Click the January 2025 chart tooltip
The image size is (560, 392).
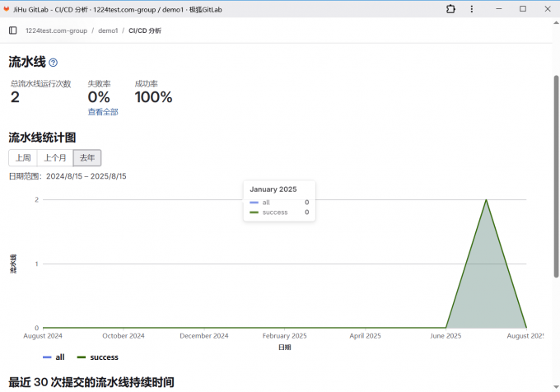279,200
